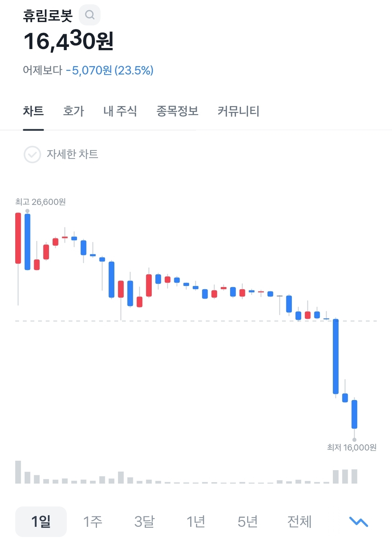Select the 1일 chart period
Screen dimensions: 392x541
click(41, 521)
